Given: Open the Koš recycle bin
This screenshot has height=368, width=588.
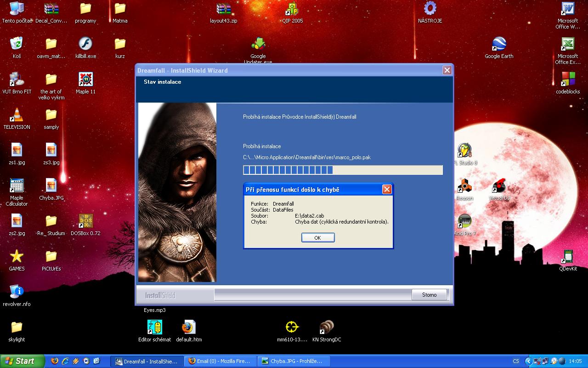Looking at the screenshot, I should click(x=17, y=45).
